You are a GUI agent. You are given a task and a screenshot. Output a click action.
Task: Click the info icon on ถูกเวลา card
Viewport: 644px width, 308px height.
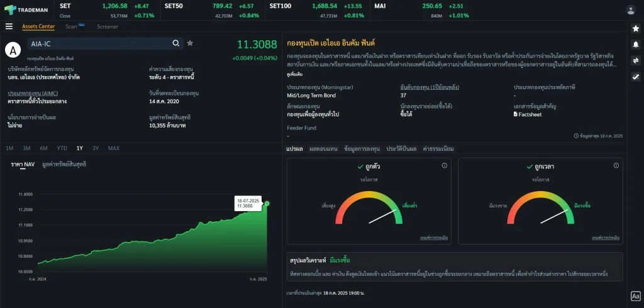pos(616,165)
